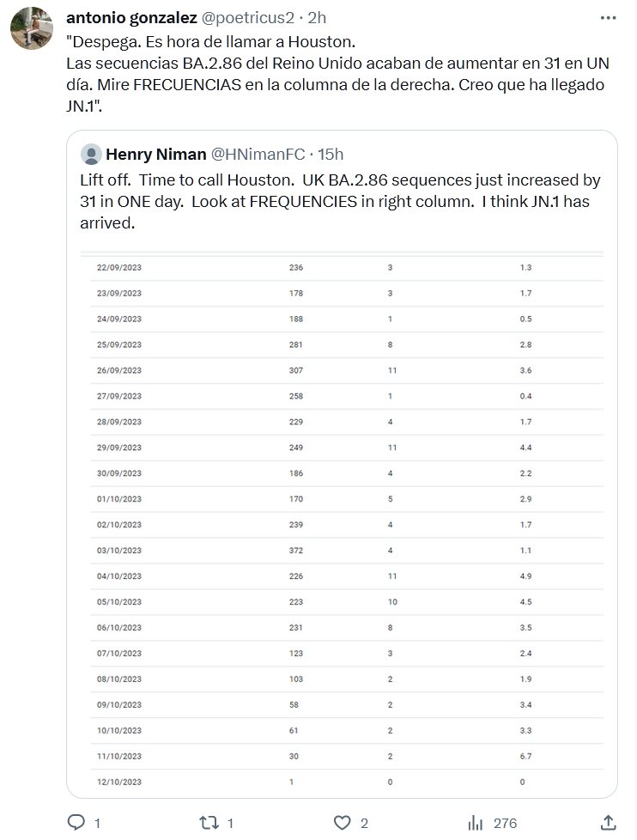
Task: Click the @HNimanFC handle
Action: pyautogui.click(x=258, y=155)
